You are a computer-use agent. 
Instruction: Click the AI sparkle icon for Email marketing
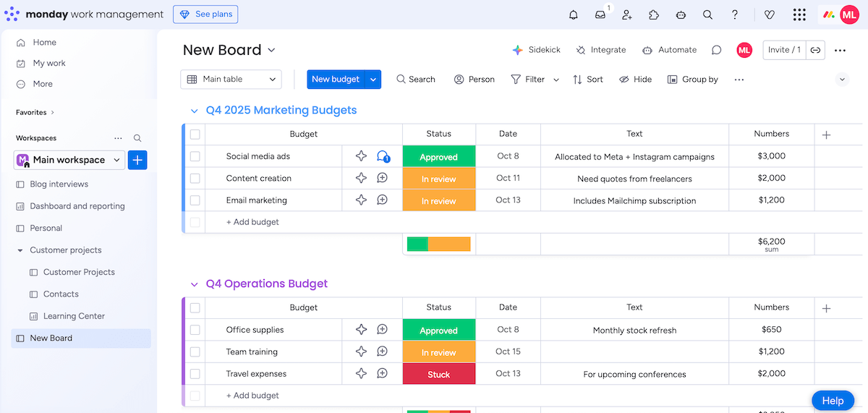coord(361,200)
